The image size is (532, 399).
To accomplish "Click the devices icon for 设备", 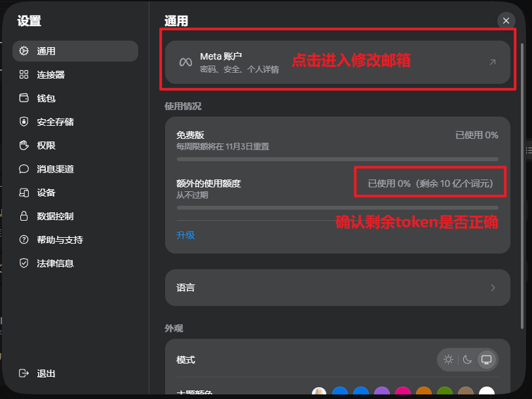I will (24, 193).
